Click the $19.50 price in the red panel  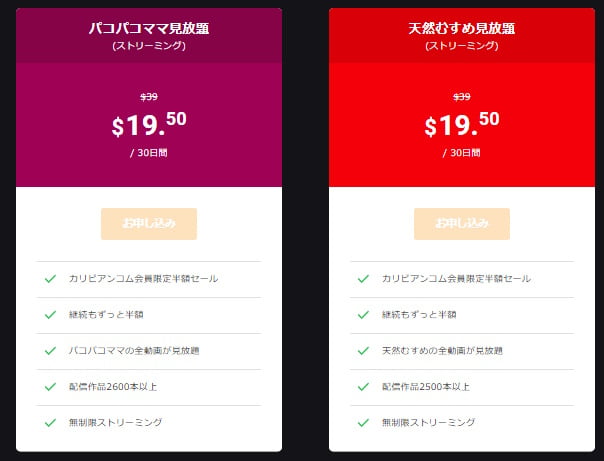461,125
